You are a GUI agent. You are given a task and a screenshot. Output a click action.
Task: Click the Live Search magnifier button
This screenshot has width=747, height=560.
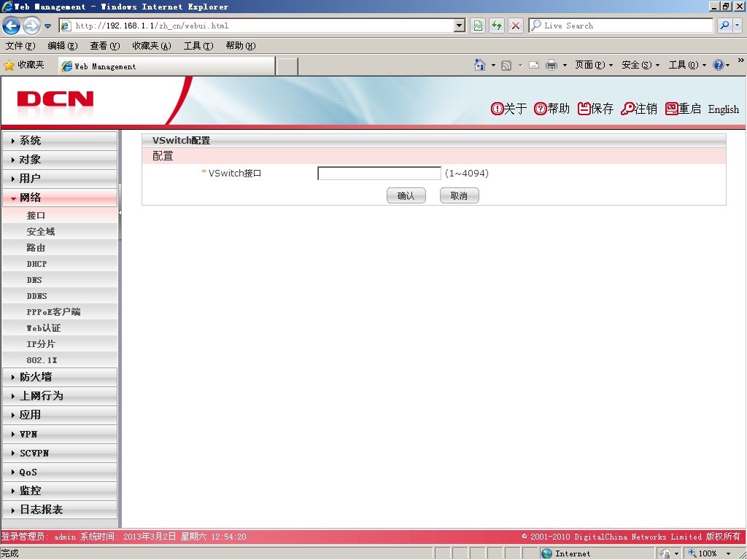coord(724,26)
